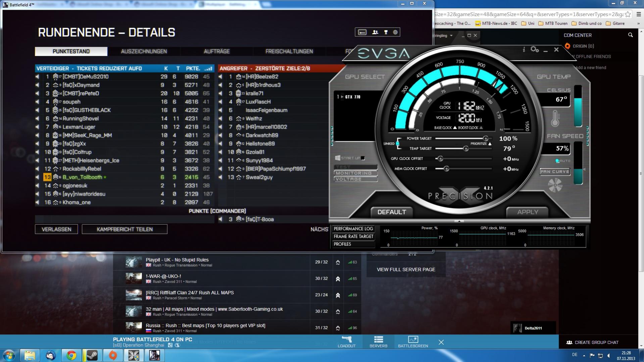Toggle the Prioritize temp target arrow
Image resolution: width=644 pixels, height=362 pixels.
pos(490,144)
